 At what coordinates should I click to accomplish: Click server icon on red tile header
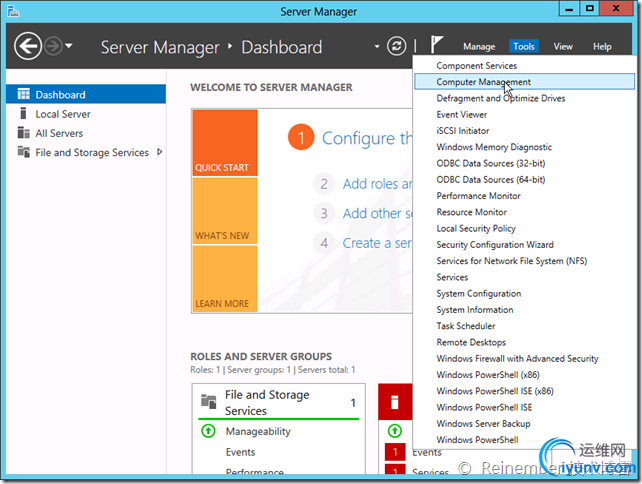(395, 402)
